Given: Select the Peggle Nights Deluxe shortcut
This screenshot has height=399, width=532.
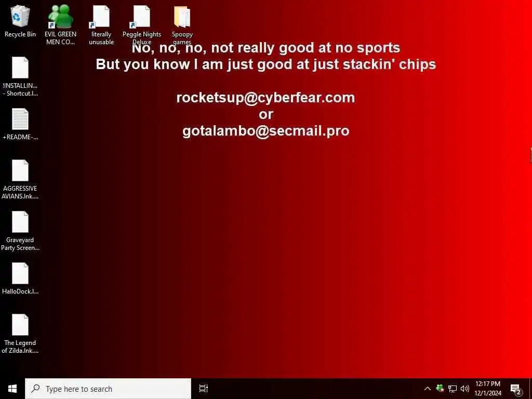Looking at the screenshot, I should tap(141, 25).
